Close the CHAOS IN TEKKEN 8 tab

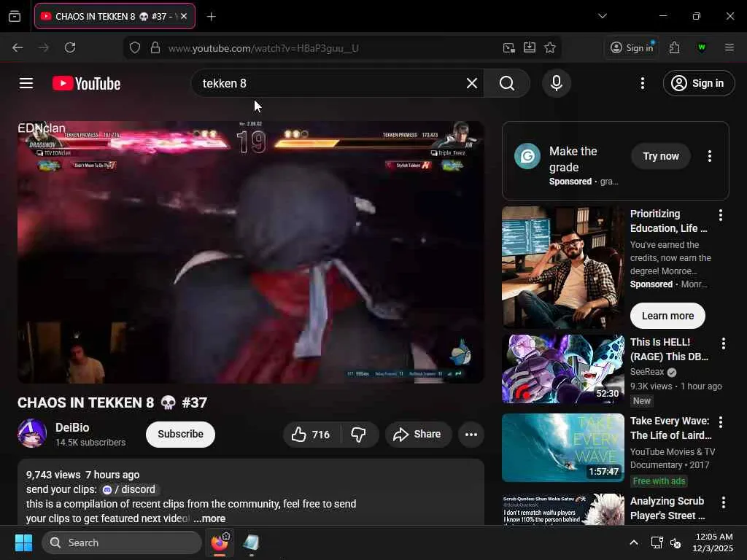point(184,16)
